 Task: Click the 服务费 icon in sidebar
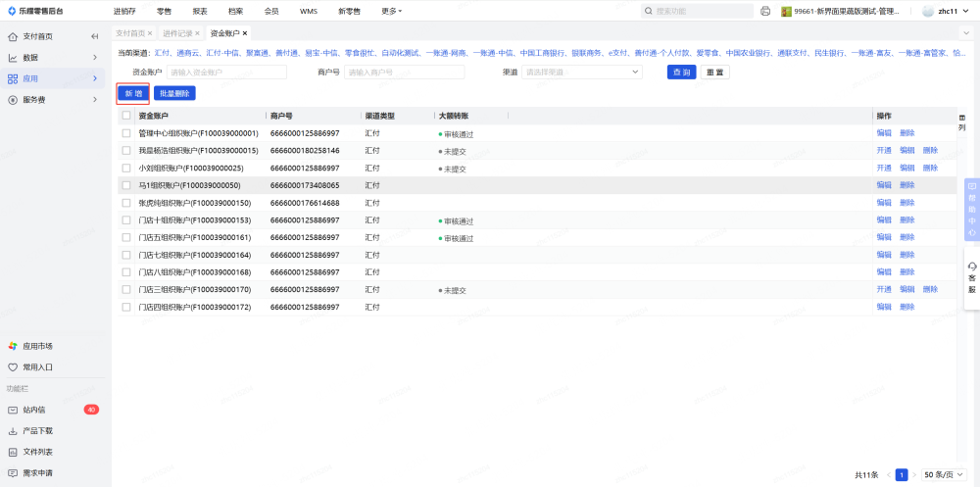(13, 99)
